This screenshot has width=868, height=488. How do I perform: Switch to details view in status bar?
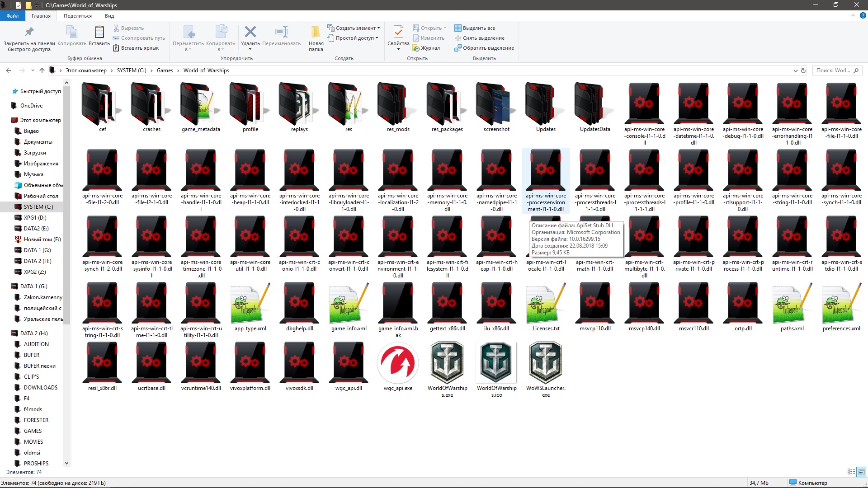[x=851, y=472]
